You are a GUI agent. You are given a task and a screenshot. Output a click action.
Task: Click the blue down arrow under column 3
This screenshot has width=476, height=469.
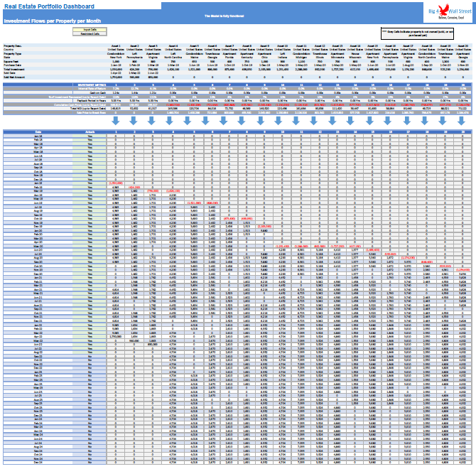151,121
